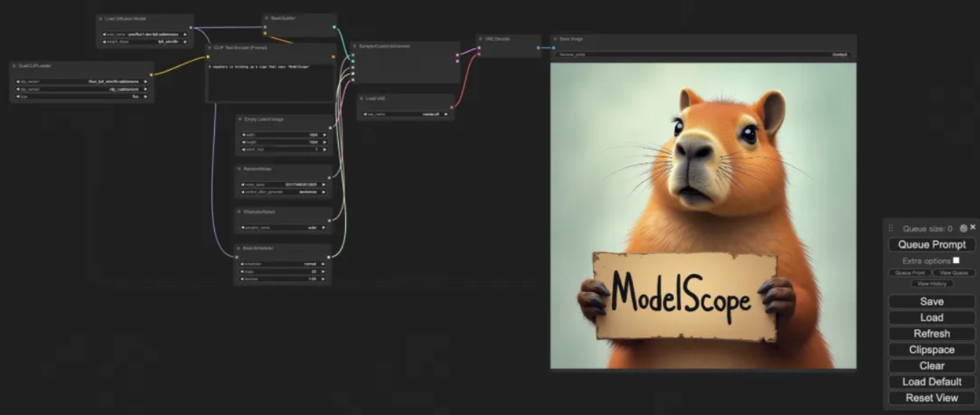980x415 pixels.
Task: Click the Queue Front button
Action: coord(909,273)
